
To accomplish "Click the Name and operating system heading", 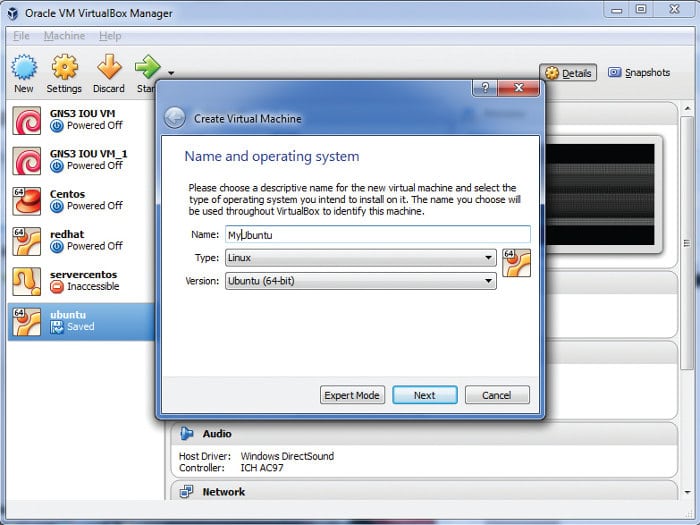I will (x=272, y=157).
